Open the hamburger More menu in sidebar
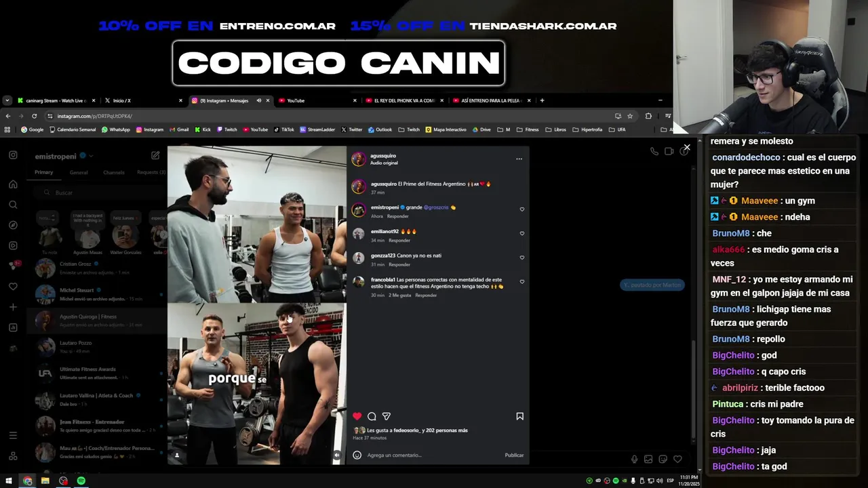The height and width of the screenshot is (488, 868). tap(13, 435)
